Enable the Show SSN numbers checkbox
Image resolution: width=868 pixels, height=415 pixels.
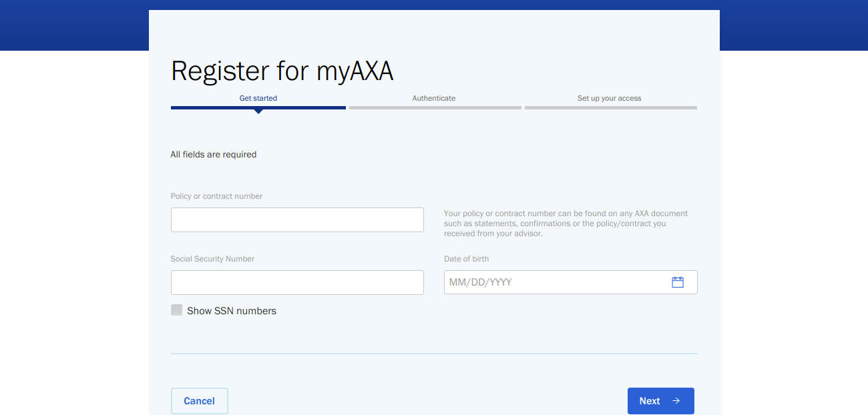[x=176, y=310]
